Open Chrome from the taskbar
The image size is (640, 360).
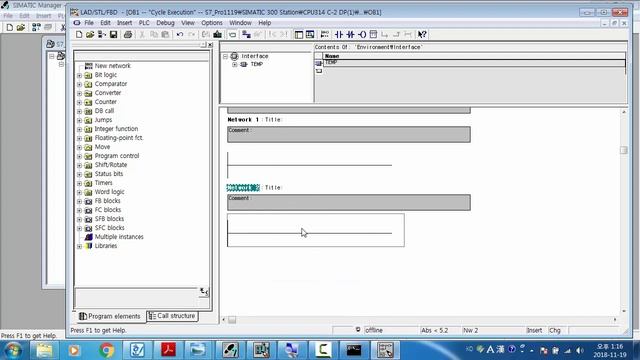tap(107, 350)
